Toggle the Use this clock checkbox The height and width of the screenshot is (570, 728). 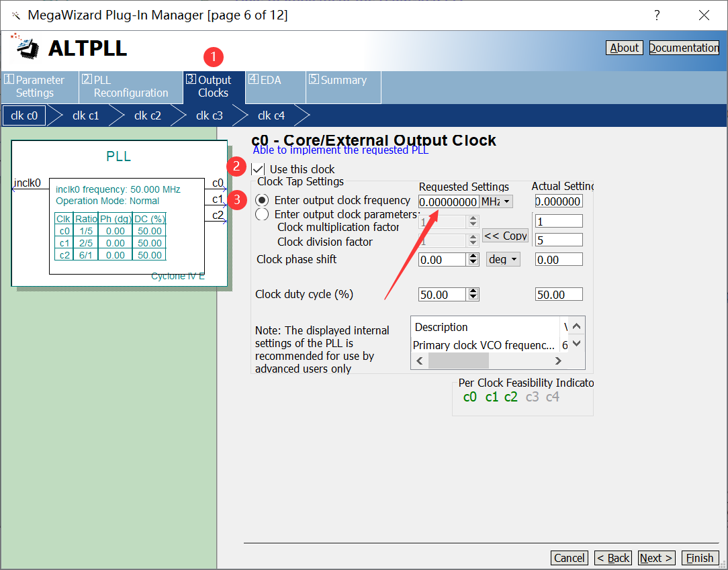coord(258,169)
